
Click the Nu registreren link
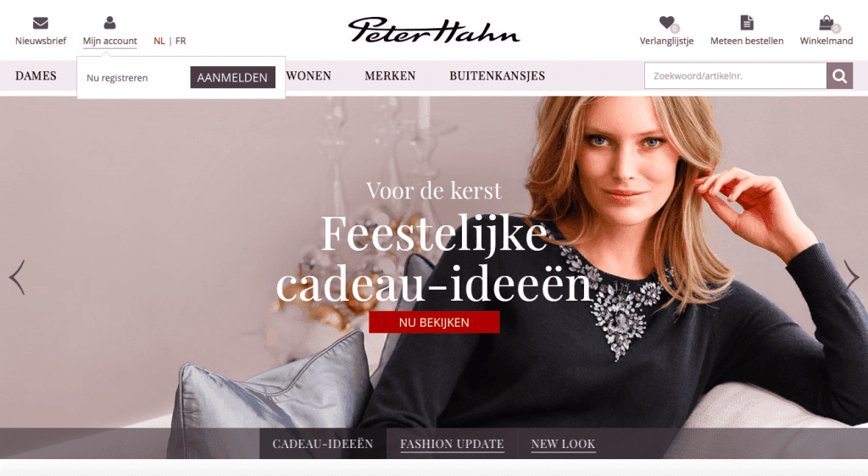117,78
